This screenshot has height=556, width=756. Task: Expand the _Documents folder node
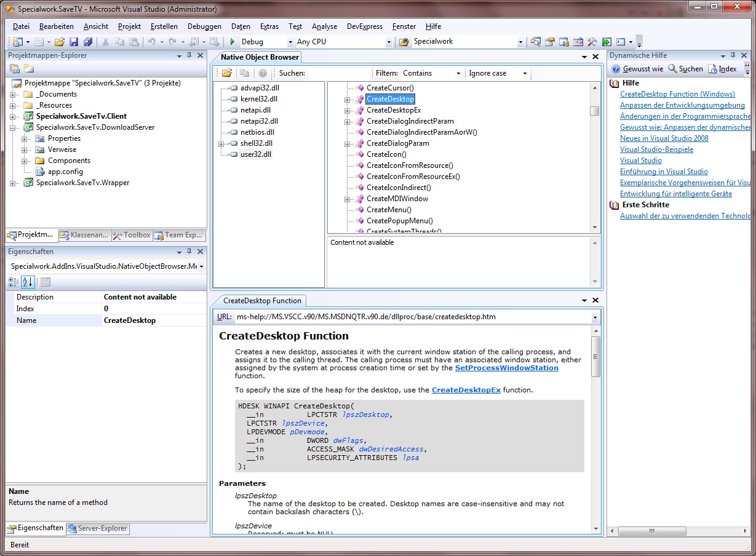pos(13,94)
